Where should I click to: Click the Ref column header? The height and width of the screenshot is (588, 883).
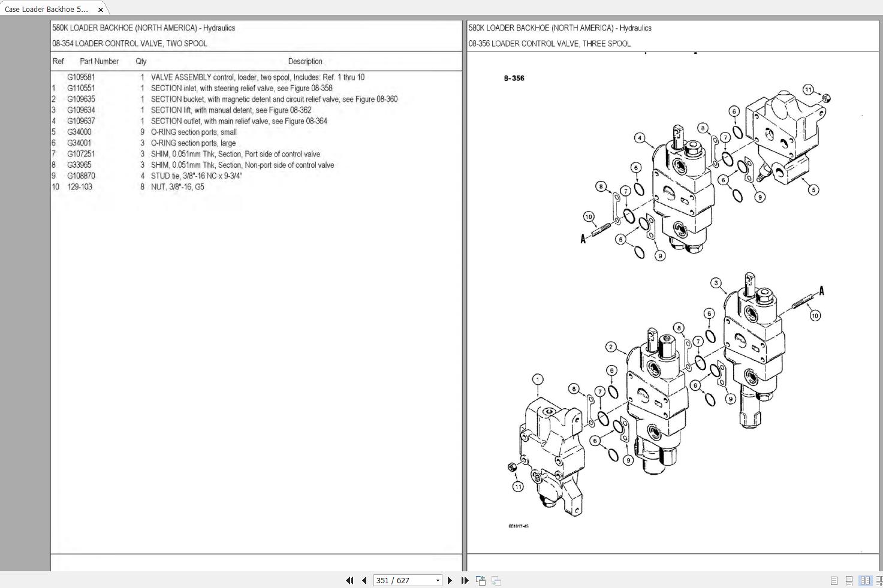point(58,61)
